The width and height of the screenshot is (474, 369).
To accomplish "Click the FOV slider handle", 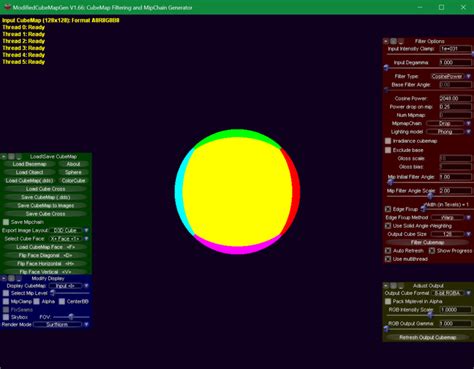I will [x=71, y=317].
